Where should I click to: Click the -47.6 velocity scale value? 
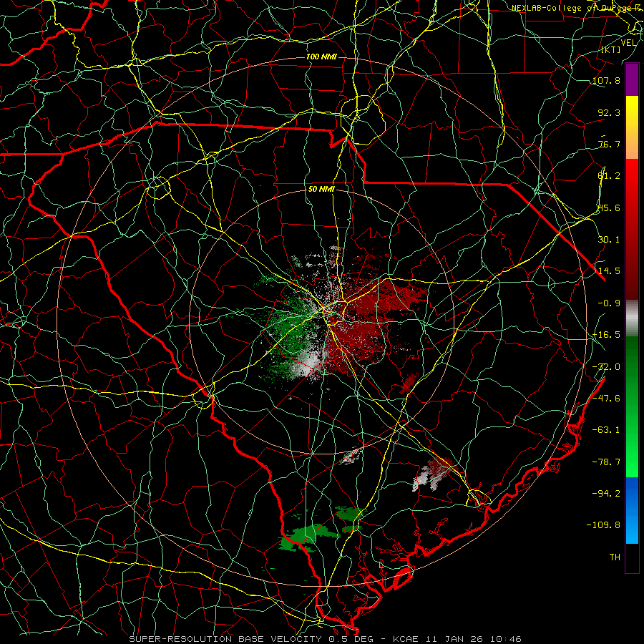[x=606, y=399]
